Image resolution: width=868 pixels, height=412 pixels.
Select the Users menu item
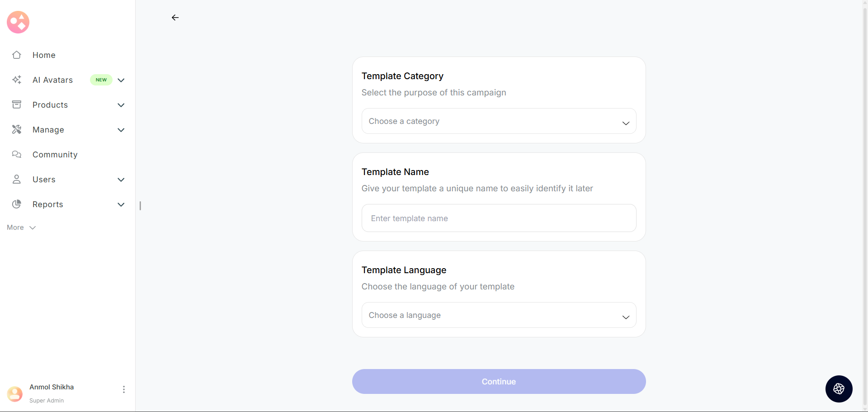coord(44,180)
